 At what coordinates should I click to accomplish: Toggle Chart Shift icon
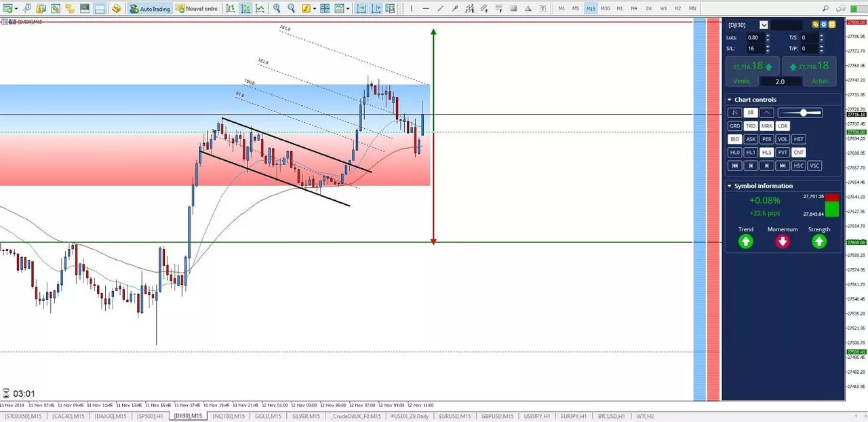point(376,9)
